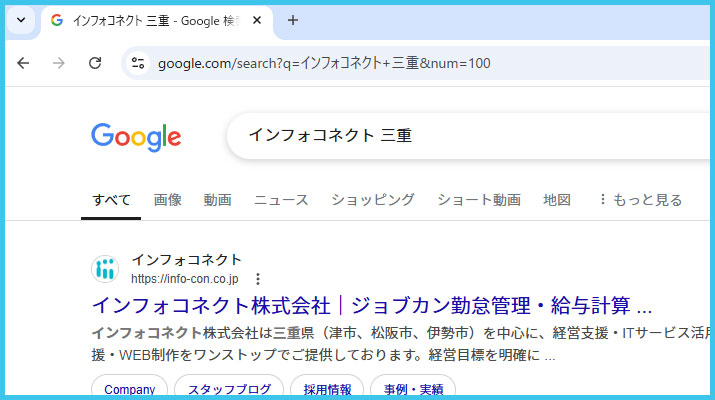715x400 pixels.
Task: Switch to ショート動画 tab
Action: coord(479,200)
